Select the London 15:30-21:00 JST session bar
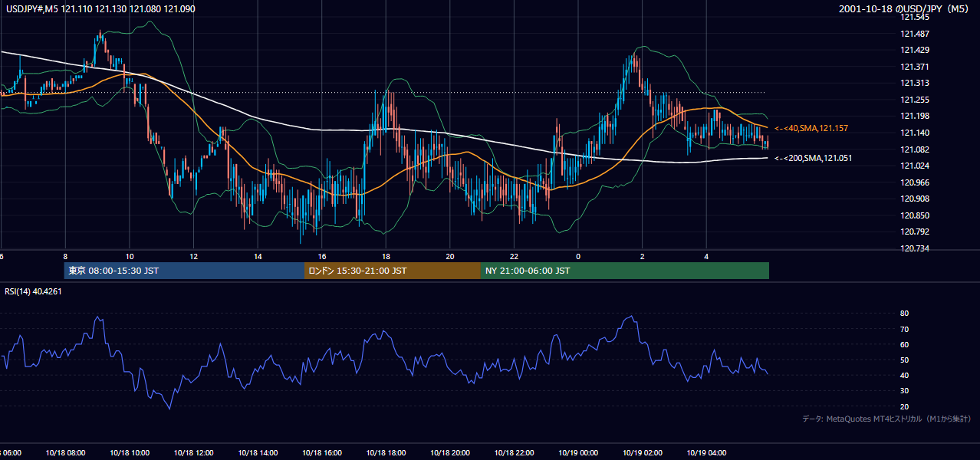The width and height of the screenshot is (980, 460). click(393, 271)
